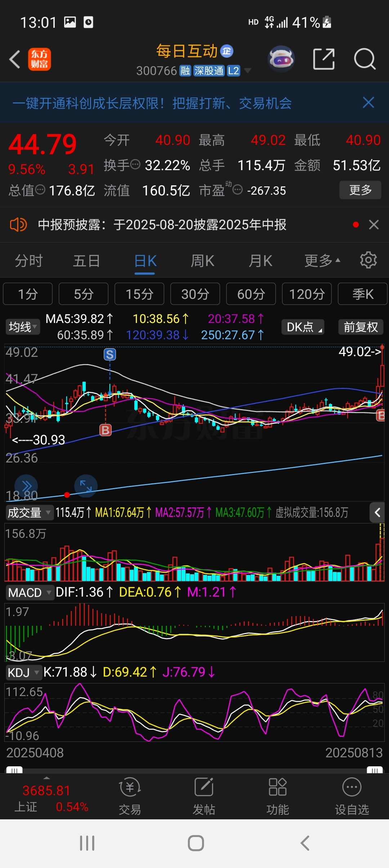The image size is (389, 868).
Task: Open the 均线 indicator dropdown
Action: (23, 327)
